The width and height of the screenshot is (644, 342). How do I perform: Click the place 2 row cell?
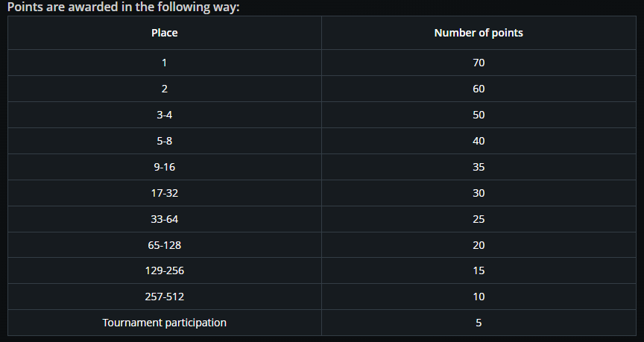tap(164, 89)
